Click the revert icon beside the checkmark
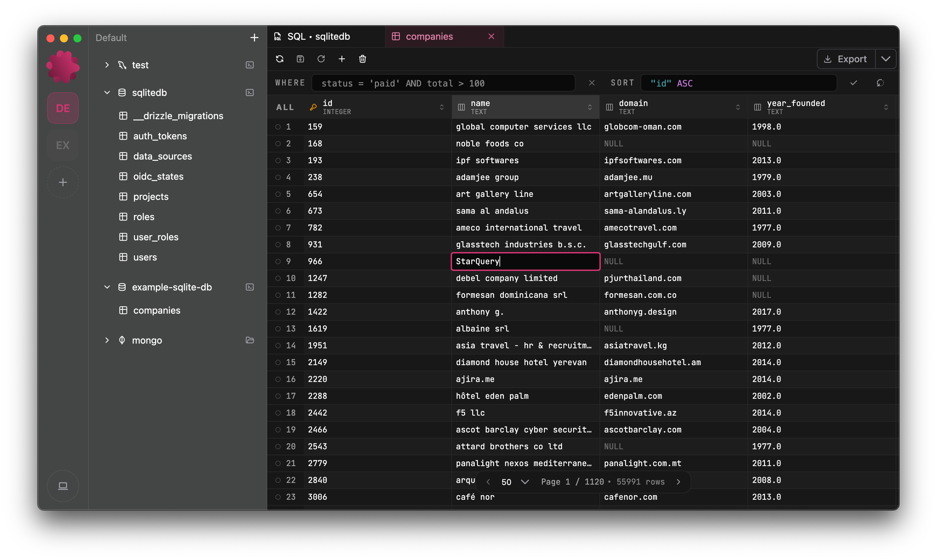The height and width of the screenshot is (560, 937). [880, 83]
